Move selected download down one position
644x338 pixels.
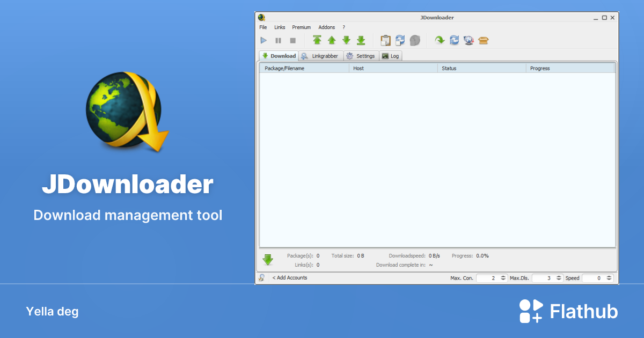point(346,40)
